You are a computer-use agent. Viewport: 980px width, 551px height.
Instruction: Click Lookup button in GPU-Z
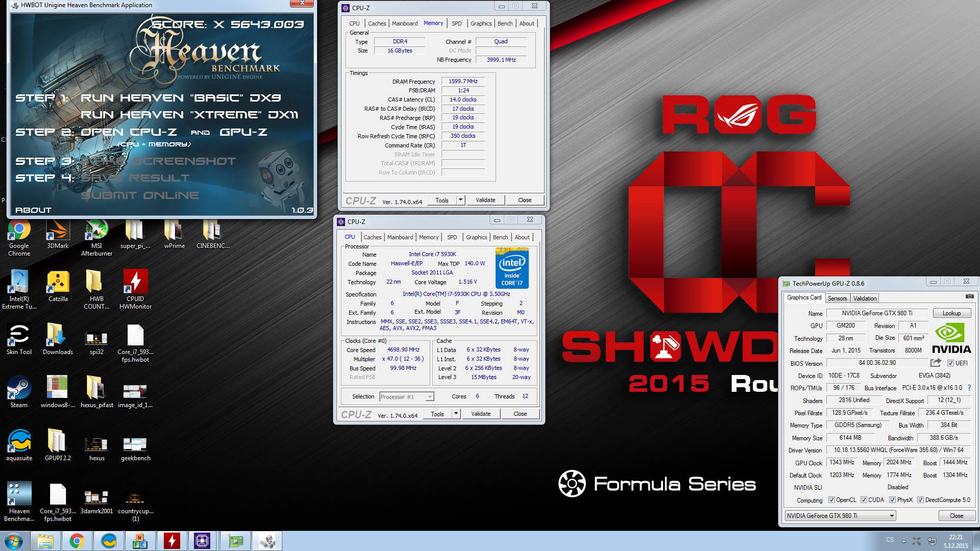(x=951, y=313)
